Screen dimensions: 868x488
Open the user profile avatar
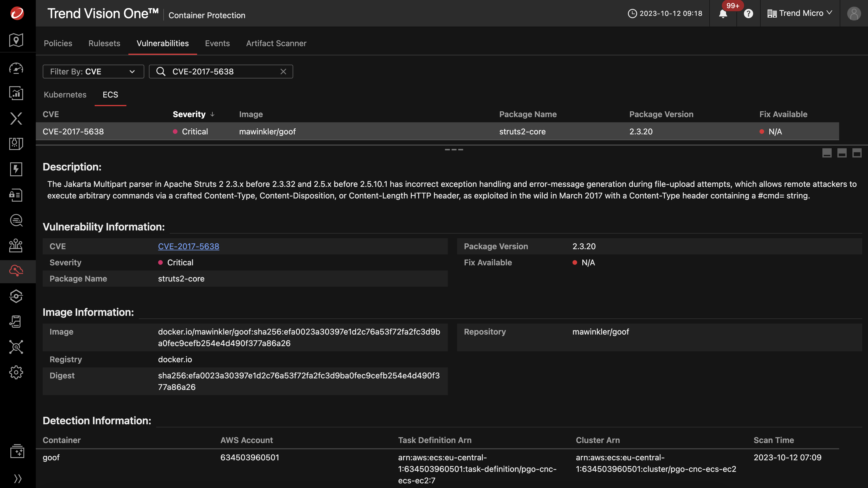click(854, 14)
